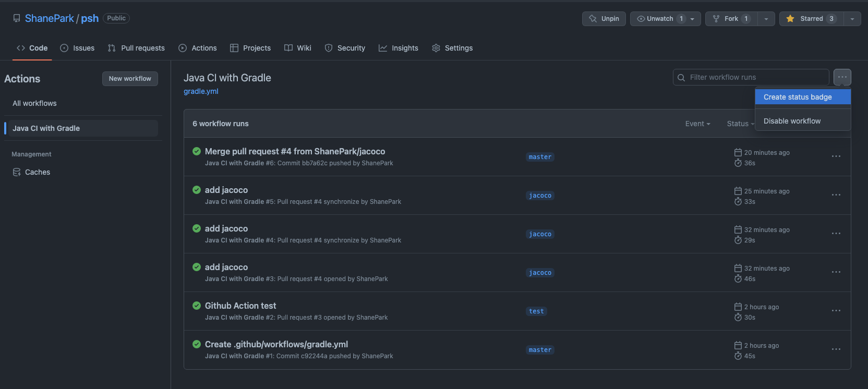Open repository Settings tab
The height and width of the screenshot is (389, 868).
click(452, 48)
